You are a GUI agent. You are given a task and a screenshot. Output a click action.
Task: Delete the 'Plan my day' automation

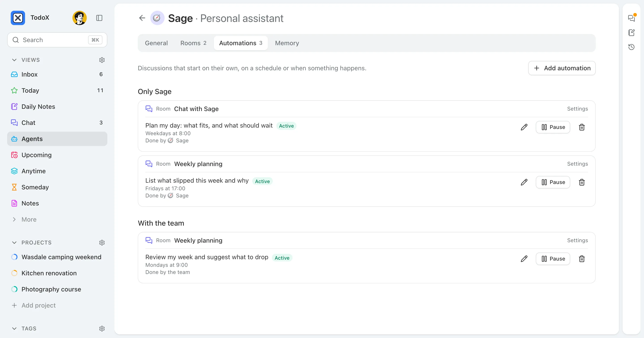point(582,127)
